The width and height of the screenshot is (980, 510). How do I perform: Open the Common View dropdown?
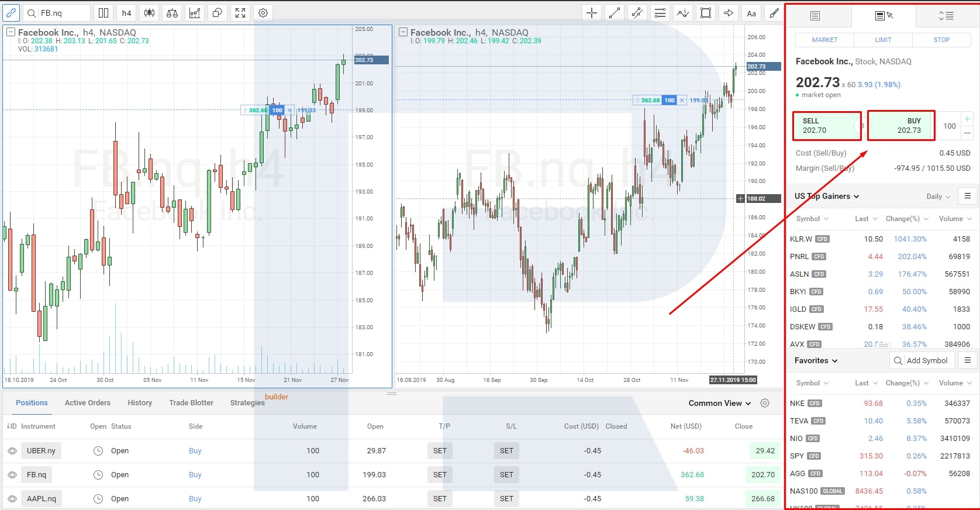tap(719, 403)
